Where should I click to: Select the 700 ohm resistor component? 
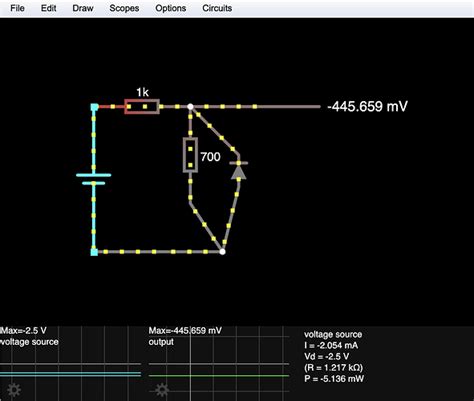(x=190, y=155)
